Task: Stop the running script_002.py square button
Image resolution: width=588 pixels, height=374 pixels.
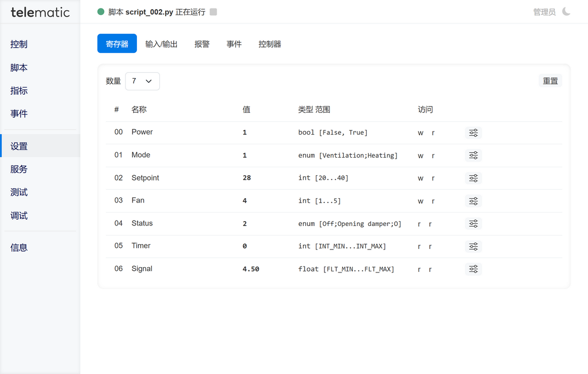Action: pos(213,12)
